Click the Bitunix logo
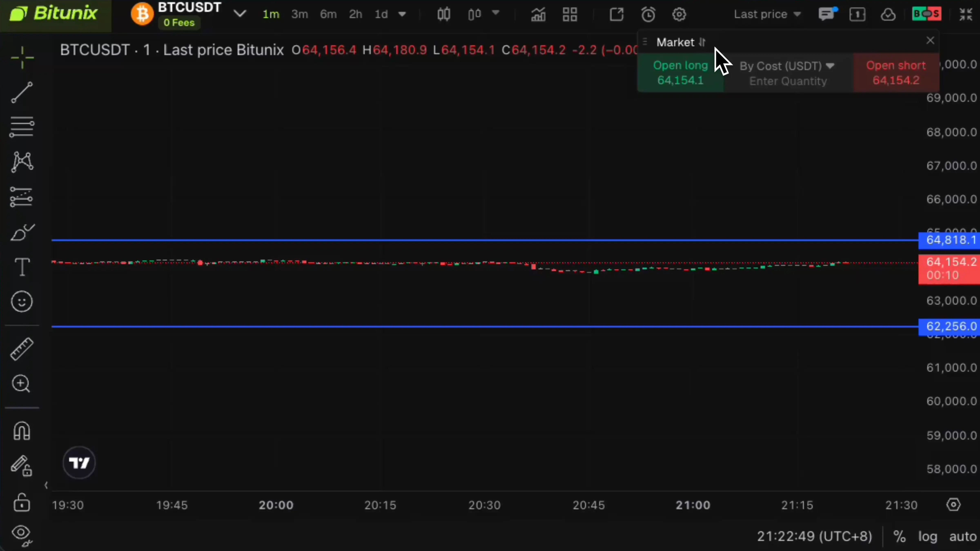This screenshot has width=980, height=551. [x=54, y=14]
